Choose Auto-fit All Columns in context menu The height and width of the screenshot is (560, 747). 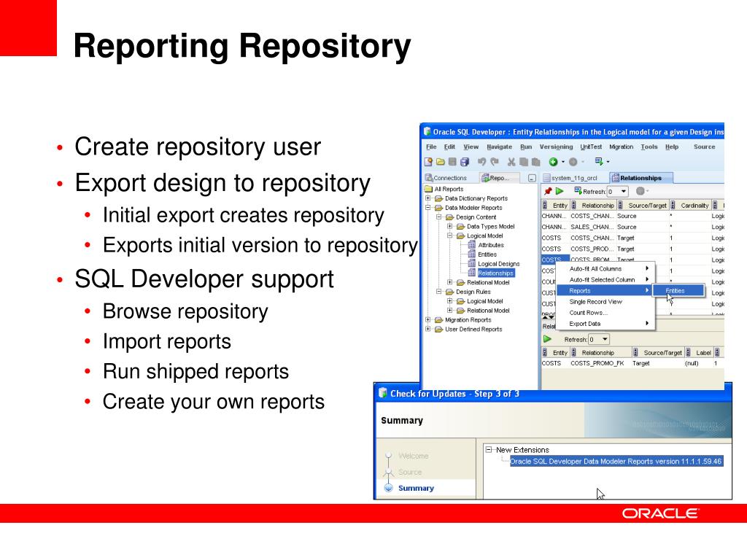[x=606, y=269]
